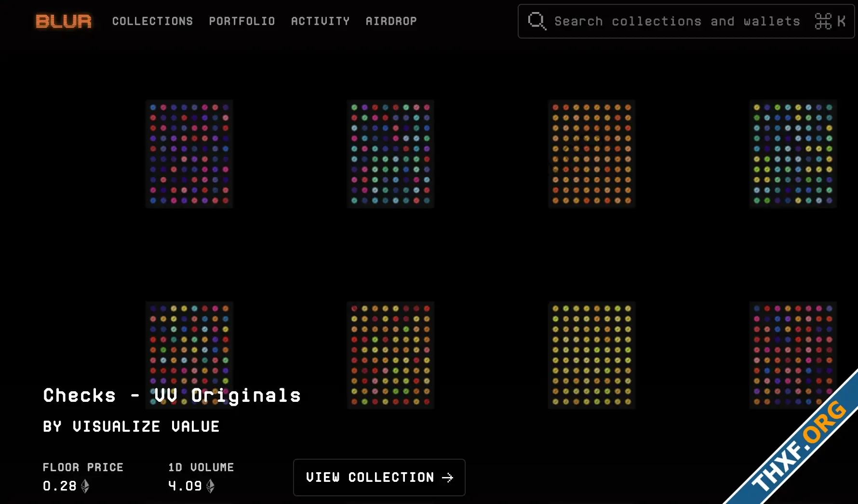Image resolution: width=858 pixels, height=504 pixels.
Task: Open the top-row yellow-blue Checks thumbnail at right edge
Action: [793, 154]
